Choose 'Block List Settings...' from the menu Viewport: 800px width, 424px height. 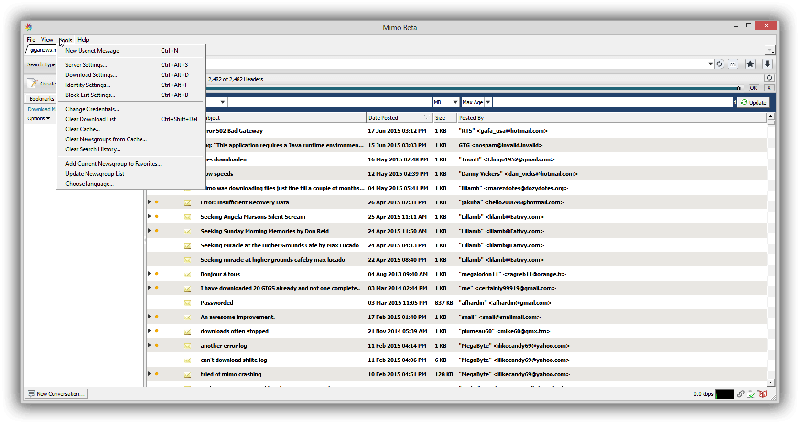[x=131, y=95]
